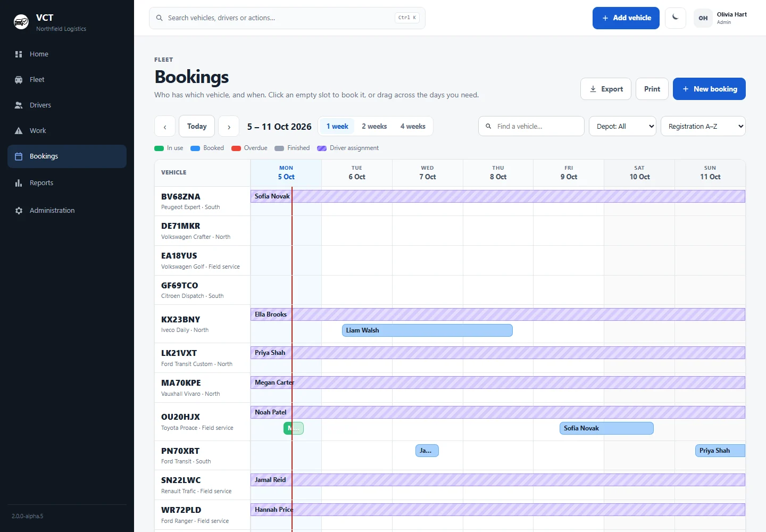Click the Bookings calendar icon in sidebar
Image resolution: width=766 pixels, height=532 pixels.
click(x=19, y=156)
